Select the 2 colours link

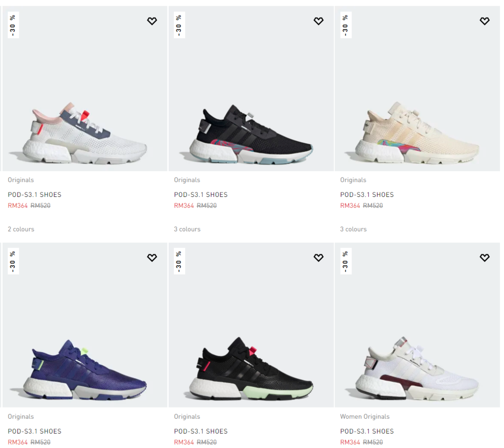21,229
